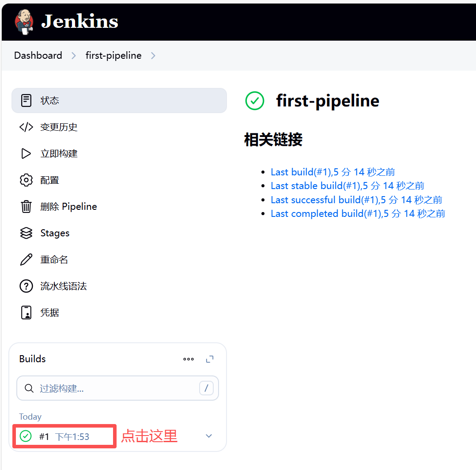
Task: Click the question-mark syntax icon
Action: (x=26, y=286)
